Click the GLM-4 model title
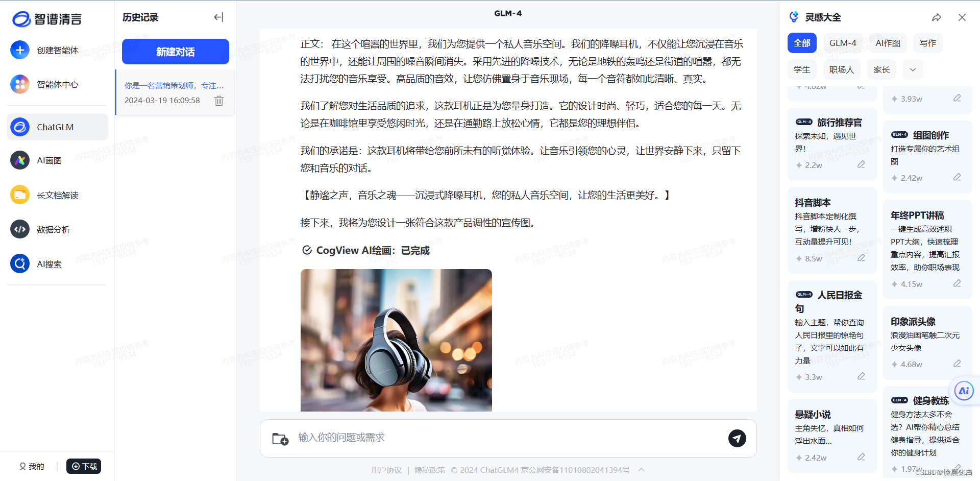This screenshot has height=481, width=980. pos(508,13)
